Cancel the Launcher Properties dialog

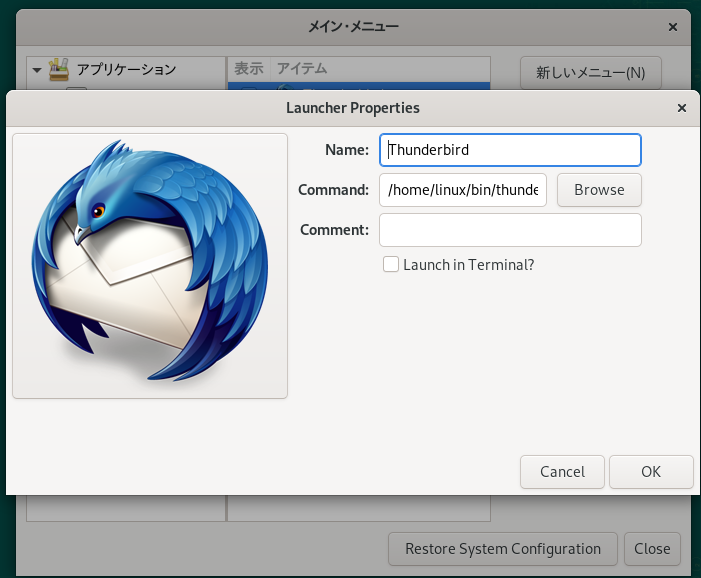562,472
